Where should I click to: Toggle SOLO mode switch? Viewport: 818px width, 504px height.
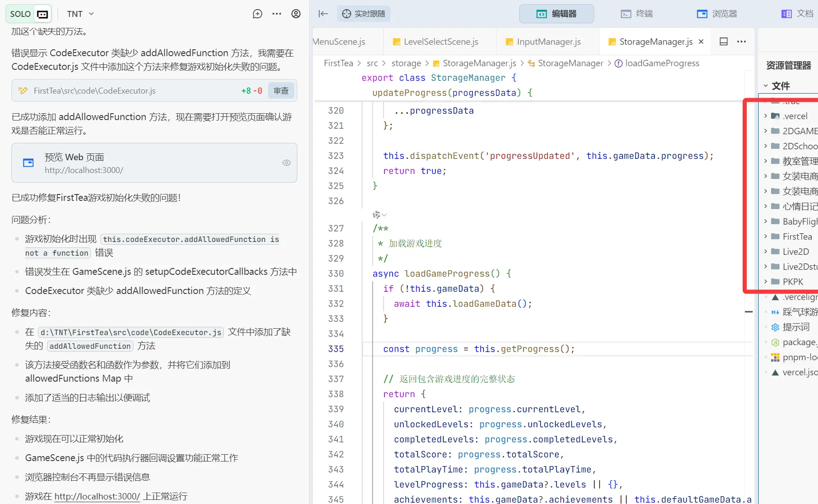tap(28, 14)
